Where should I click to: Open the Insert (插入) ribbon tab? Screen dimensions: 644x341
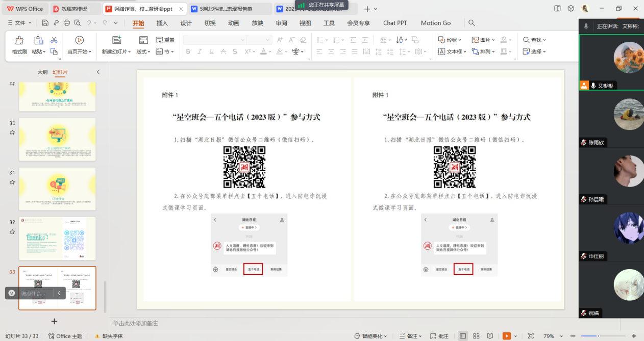click(x=162, y=23)
